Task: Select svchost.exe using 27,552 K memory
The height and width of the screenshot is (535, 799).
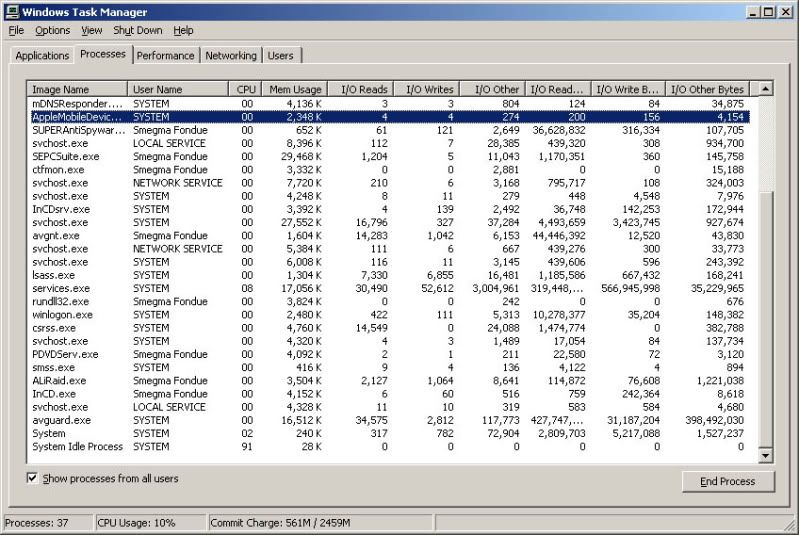Action: pos(388,222)
